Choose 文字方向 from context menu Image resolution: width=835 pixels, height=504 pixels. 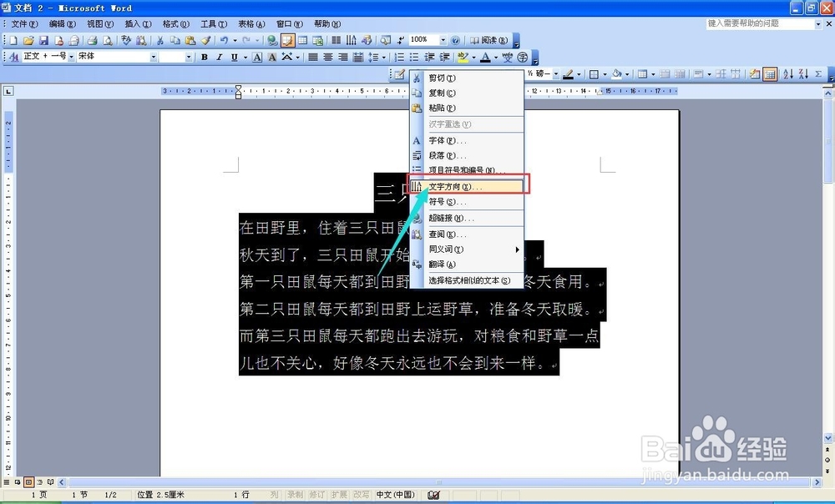[x=468, y=187]
